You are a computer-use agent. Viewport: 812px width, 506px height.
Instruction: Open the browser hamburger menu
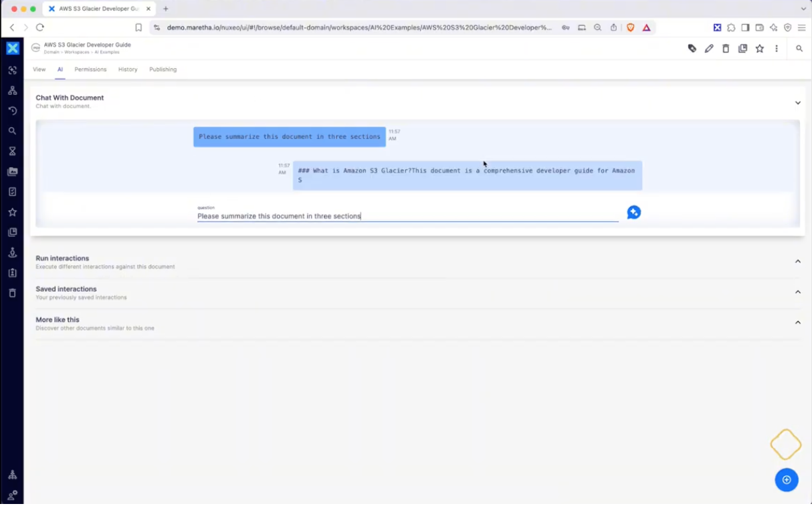[x=801, y=27]
